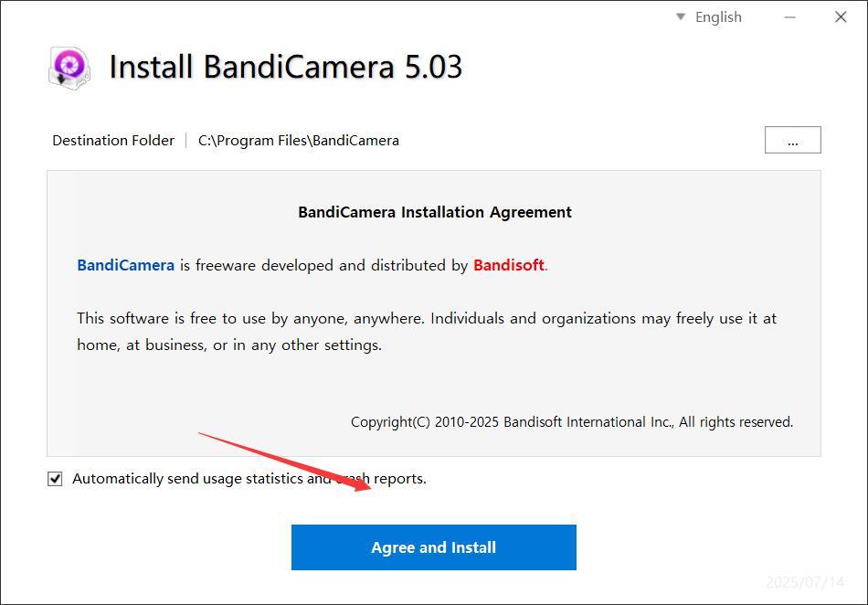Click the BandiCamera logo icon
This screenshot has width=868, height=605.
tap(69, 69)
